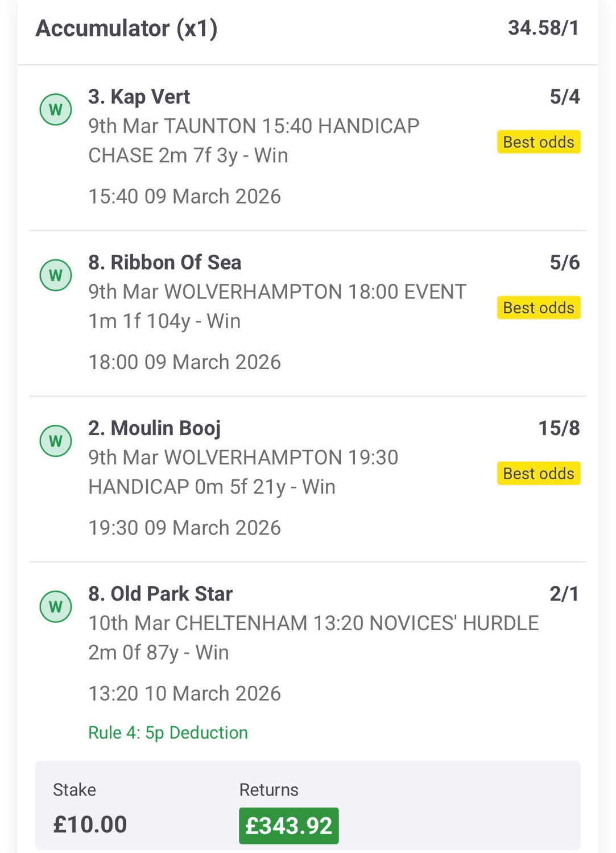Open the Rule 4: 5p Deduction link
This screenshot has height=853, width=616.
tap(168, 732)
